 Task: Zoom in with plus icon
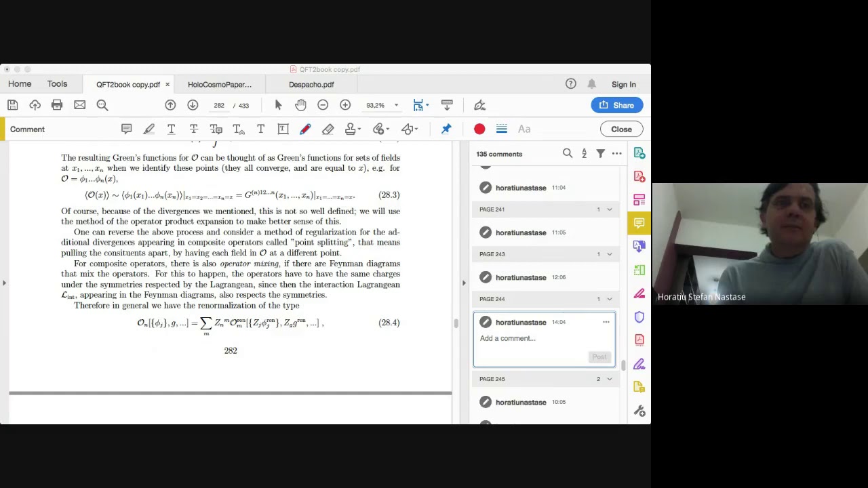[345, 105]
